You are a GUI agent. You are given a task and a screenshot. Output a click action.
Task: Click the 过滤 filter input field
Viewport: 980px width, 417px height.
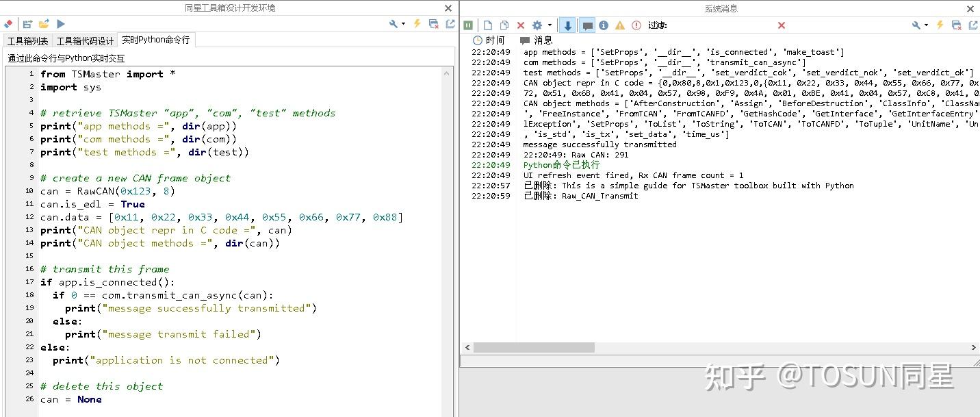pos(722,25)
